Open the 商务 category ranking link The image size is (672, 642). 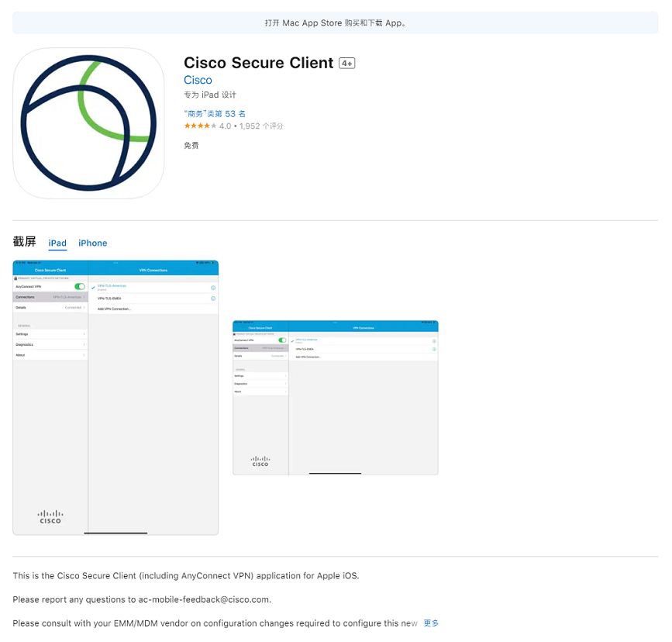(x=215, y=114)
